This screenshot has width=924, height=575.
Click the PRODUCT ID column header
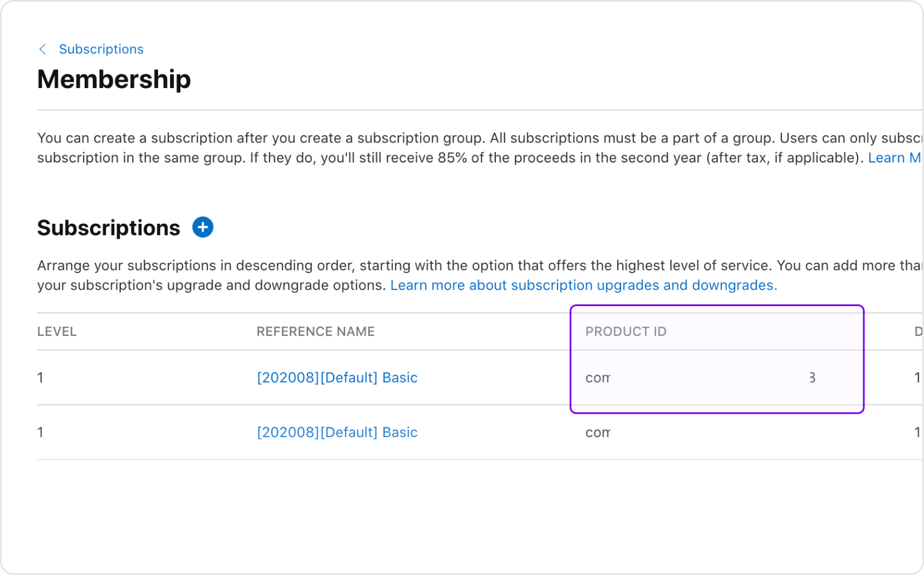(x=626, y=331)
